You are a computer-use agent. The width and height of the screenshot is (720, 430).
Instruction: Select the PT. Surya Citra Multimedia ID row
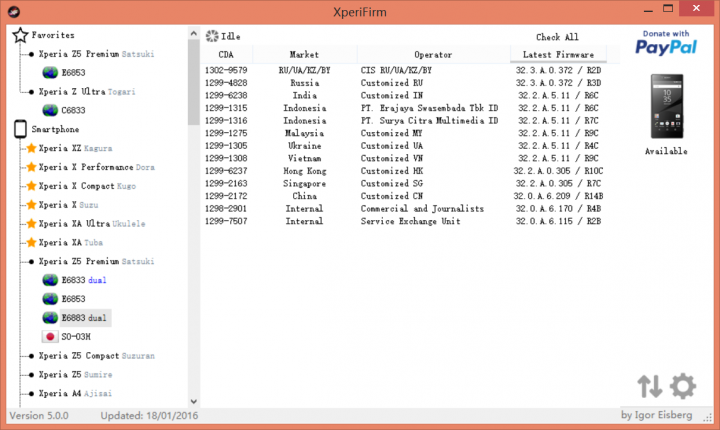[x=403, y=121]
